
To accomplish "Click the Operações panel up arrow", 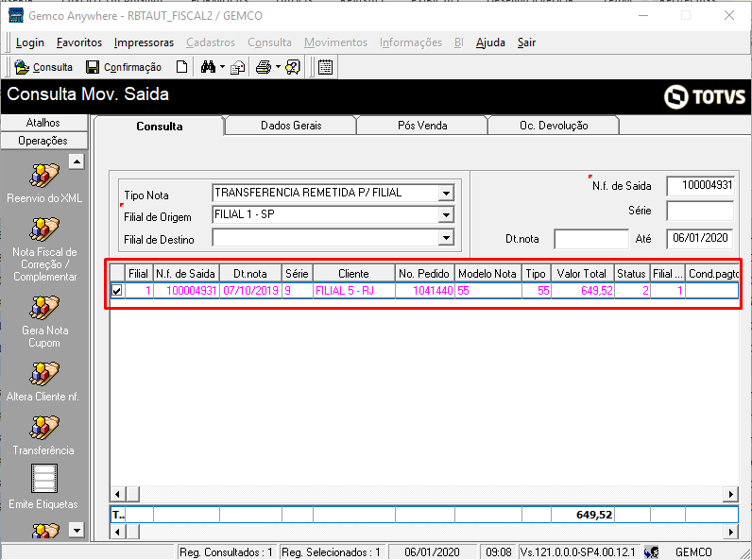I will [x=77, y=161].
